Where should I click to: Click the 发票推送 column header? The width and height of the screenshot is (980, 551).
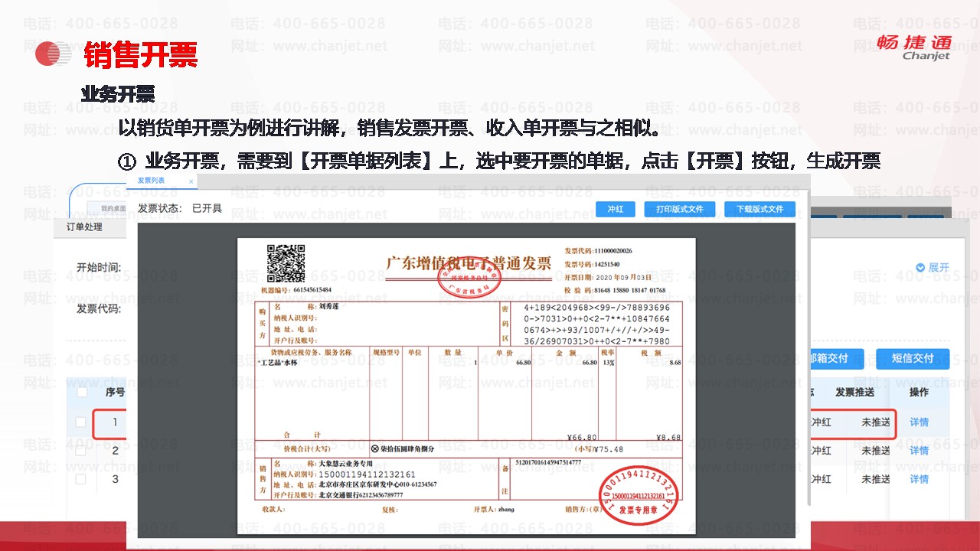click(854, 393)
